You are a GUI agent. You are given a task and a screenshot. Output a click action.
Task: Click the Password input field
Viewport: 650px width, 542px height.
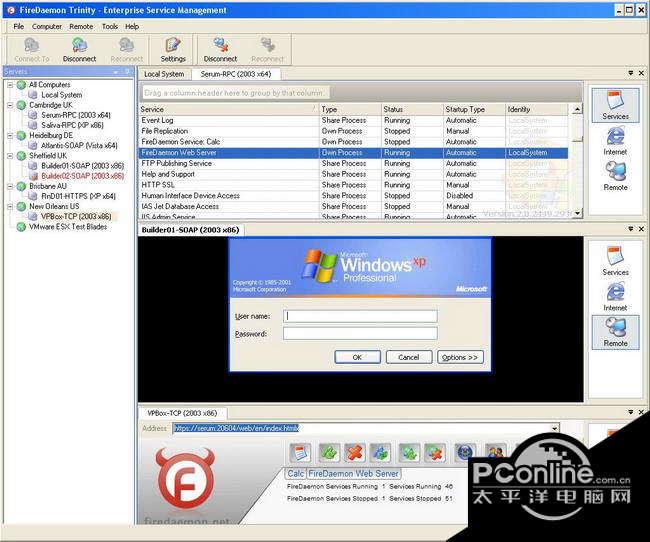click(x=360, y=333)
